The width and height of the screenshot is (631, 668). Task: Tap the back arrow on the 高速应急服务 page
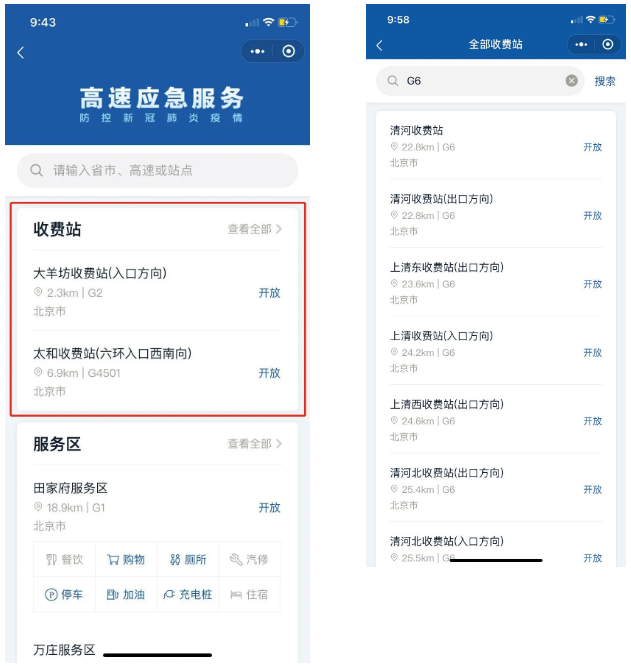(x=20, y=52)
